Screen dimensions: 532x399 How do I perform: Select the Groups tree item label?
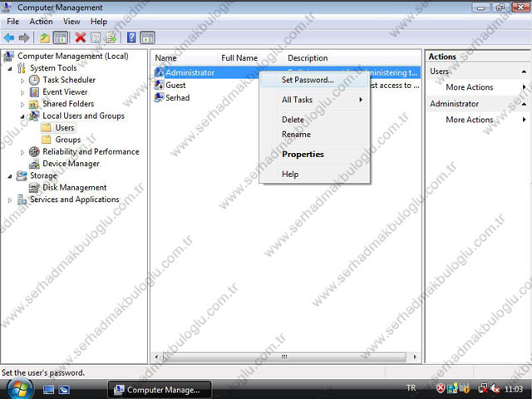[68, 140]
